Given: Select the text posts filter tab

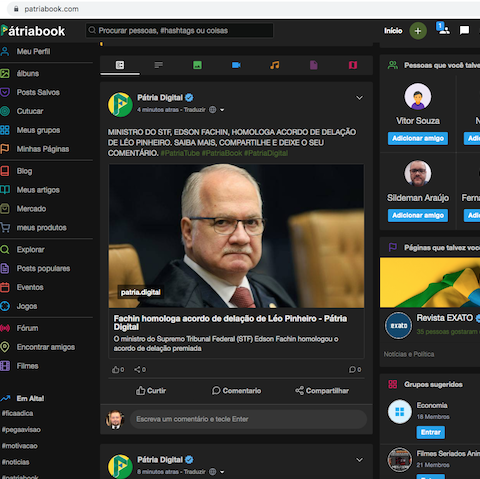Looking at the screenshot, I should [x=159, y=65].
